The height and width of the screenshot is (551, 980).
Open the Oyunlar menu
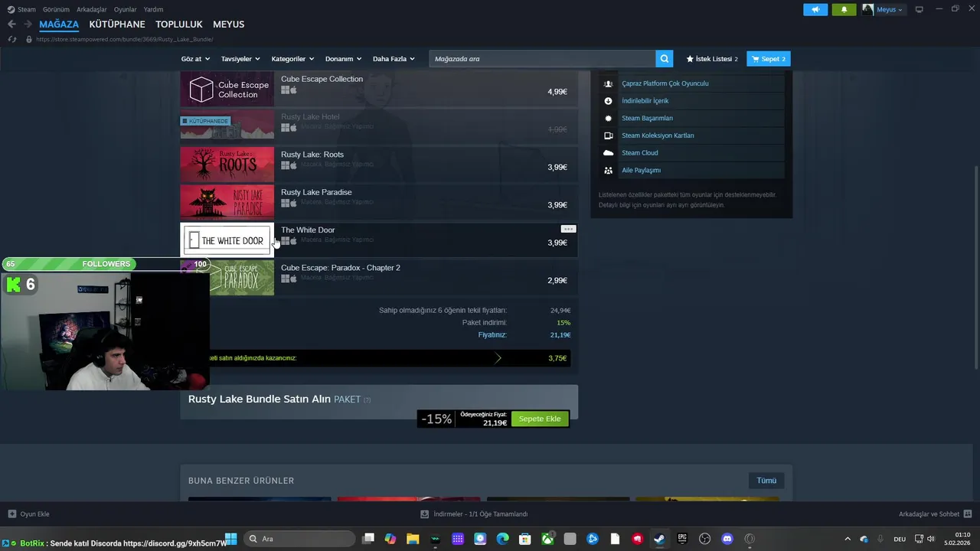[x=125, y=9]
